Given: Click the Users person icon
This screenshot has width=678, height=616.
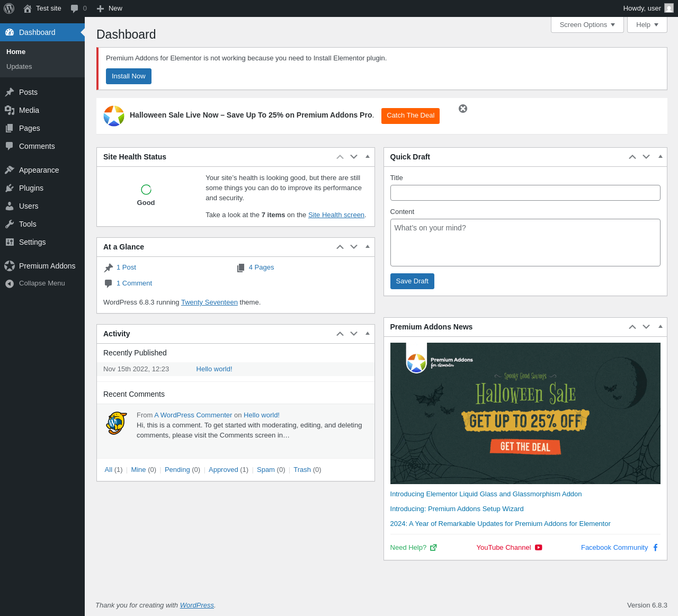Looking at the screenshot, I should pos(10,206).
